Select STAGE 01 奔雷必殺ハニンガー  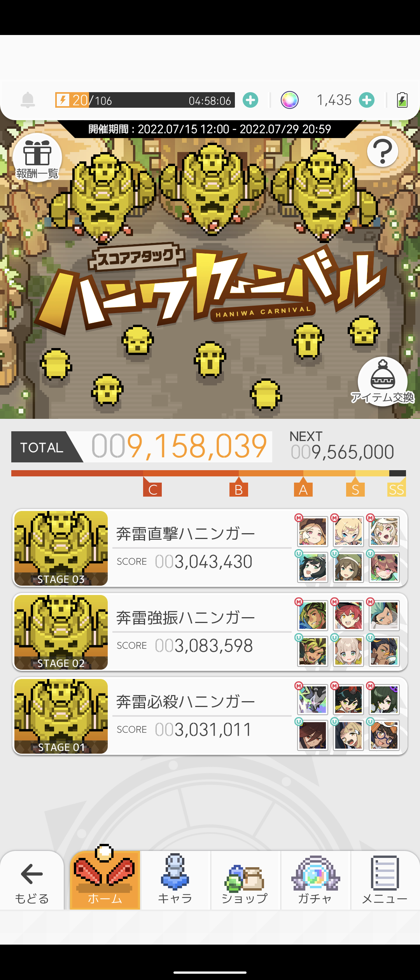[x=210, y=716]
